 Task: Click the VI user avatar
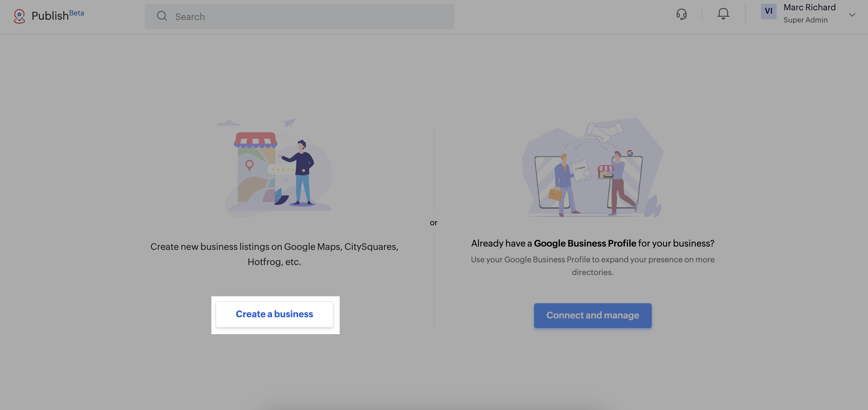(769, 12)
